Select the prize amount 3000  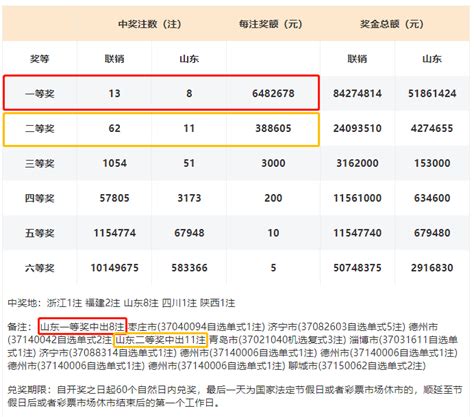(x=273, y=163)
